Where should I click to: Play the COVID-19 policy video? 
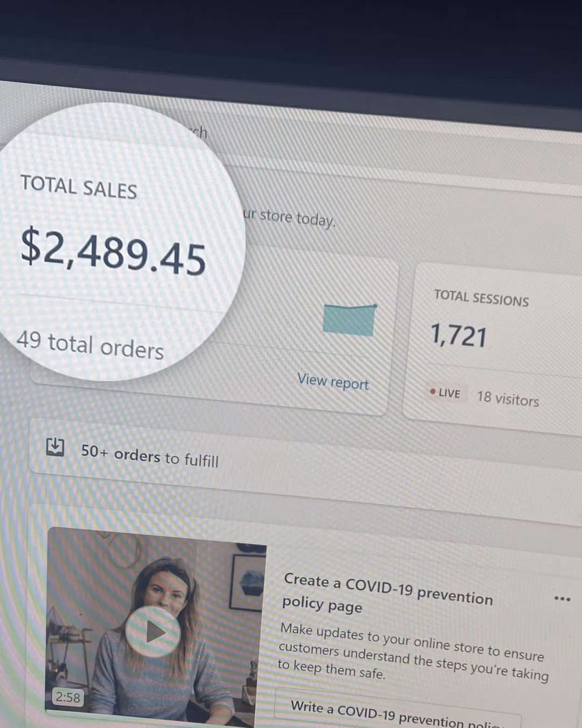tap(153, 631)
